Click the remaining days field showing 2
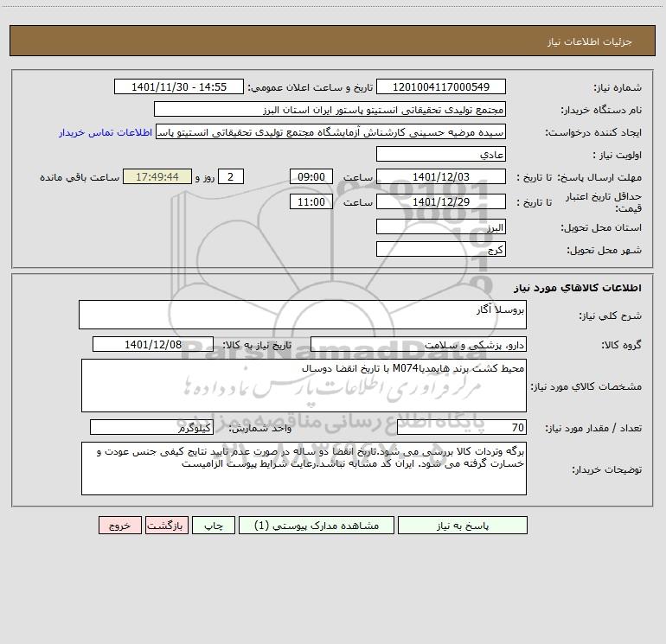 pyautogui.click(x=231, y=176)
